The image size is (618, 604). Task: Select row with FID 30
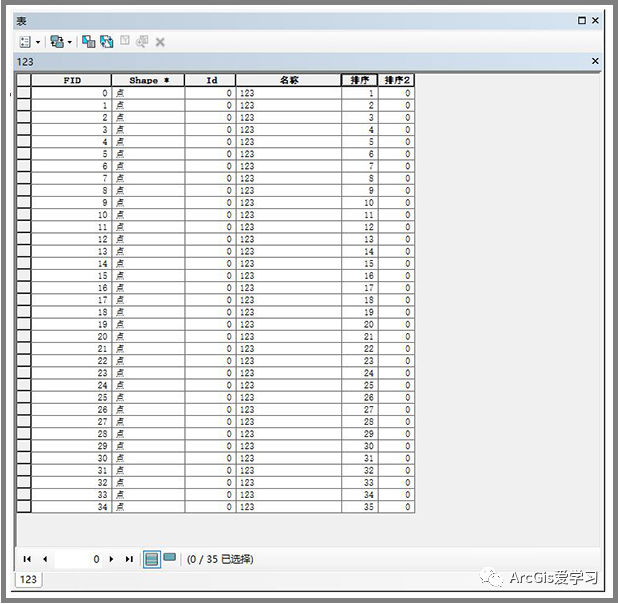[24, 458]
